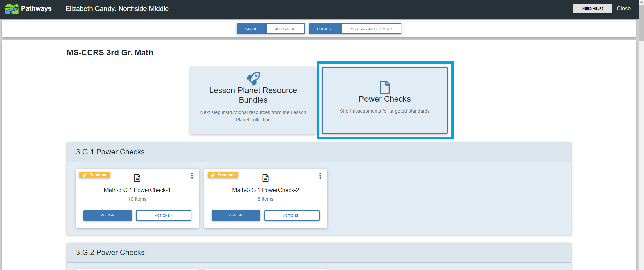
Task: Click the 3.G.1 Power Checks section header
Action: click(319, 152)
